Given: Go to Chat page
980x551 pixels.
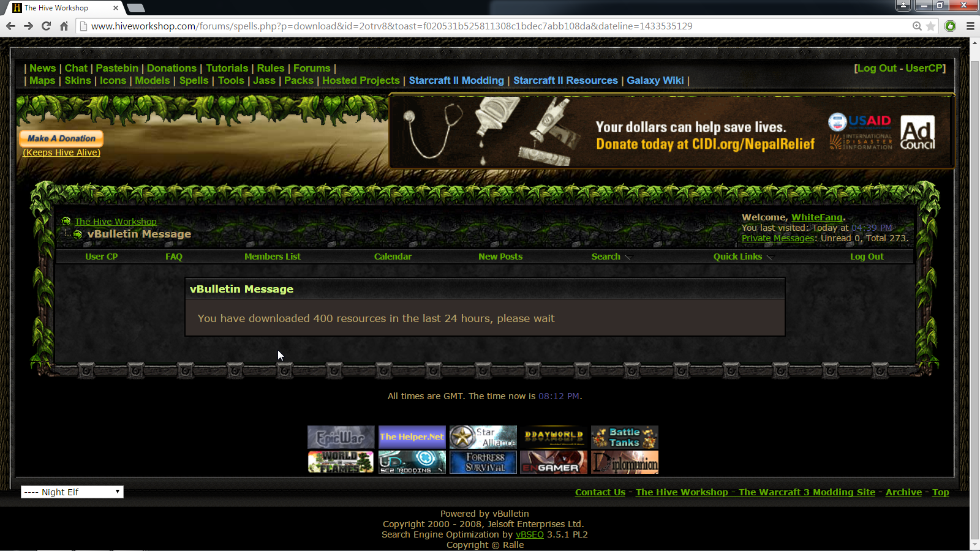Looking at the screenshot, I should coord(76,68).
